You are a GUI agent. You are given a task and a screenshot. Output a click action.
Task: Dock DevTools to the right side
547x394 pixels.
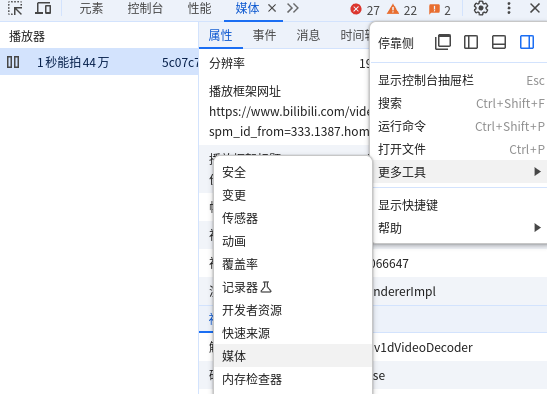527,42
